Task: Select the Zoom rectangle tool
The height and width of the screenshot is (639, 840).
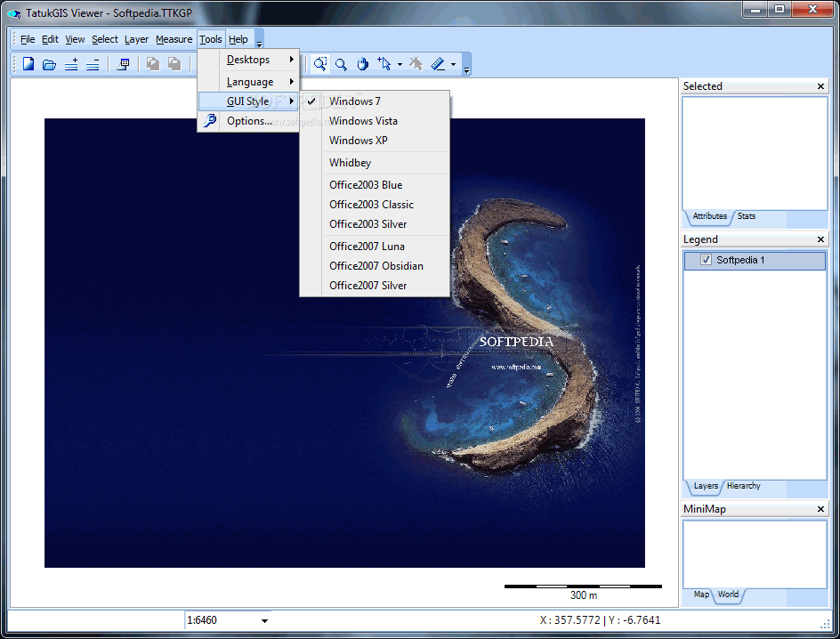Action: tap(320, 64)
